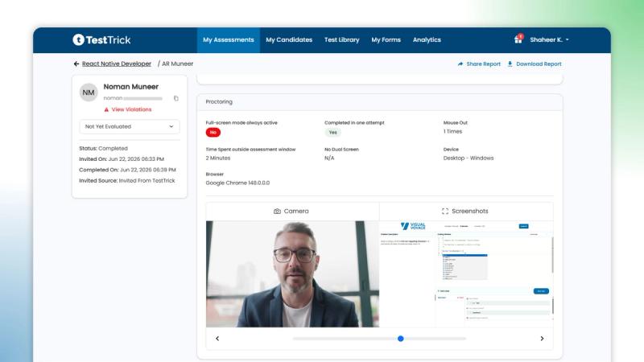Click the 'Status: Completed' line
The image size is (644, 362).
pos(104,149)
